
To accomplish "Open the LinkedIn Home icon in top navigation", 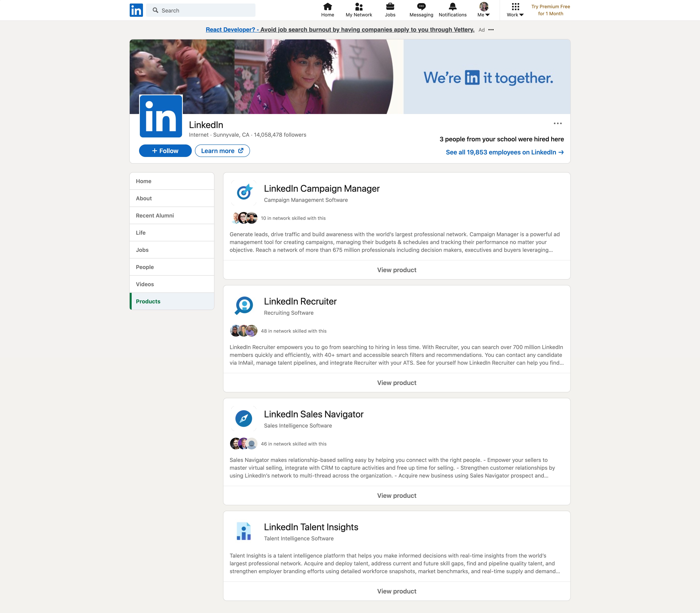I will click(328, 8).
